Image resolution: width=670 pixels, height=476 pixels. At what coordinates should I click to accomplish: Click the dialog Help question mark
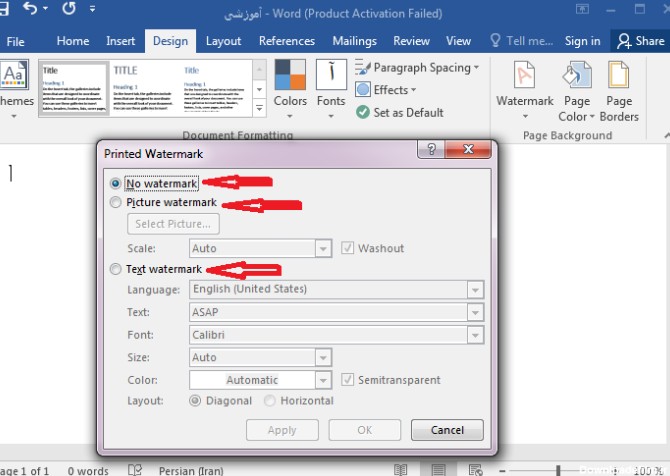pos(430,149)
